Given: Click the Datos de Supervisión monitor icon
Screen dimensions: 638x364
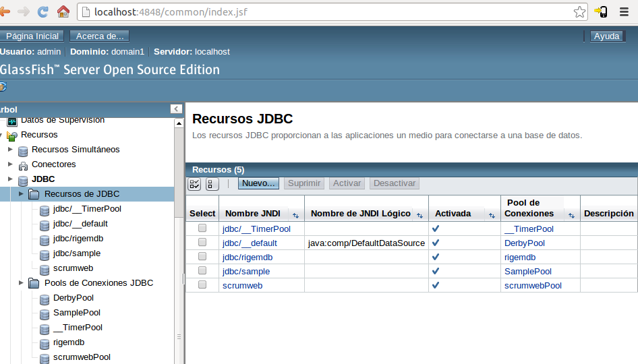Looking at the screenshot, I should click(12, 121).
